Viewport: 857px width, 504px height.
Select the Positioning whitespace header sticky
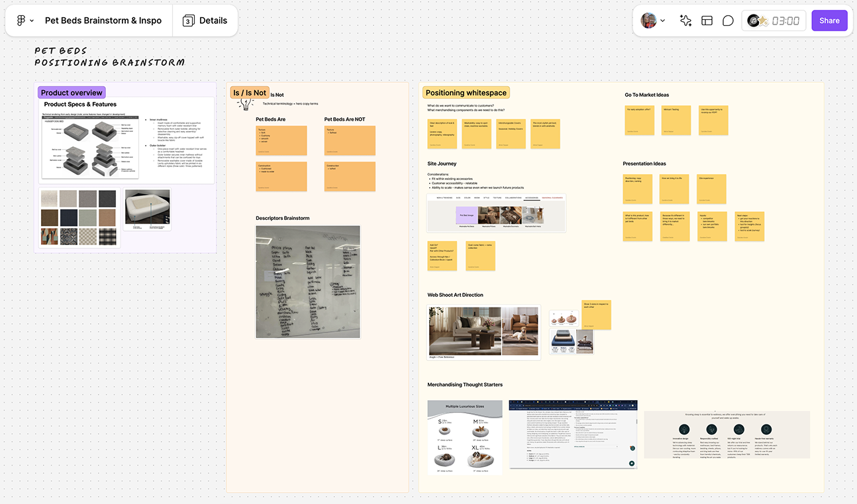466,92
